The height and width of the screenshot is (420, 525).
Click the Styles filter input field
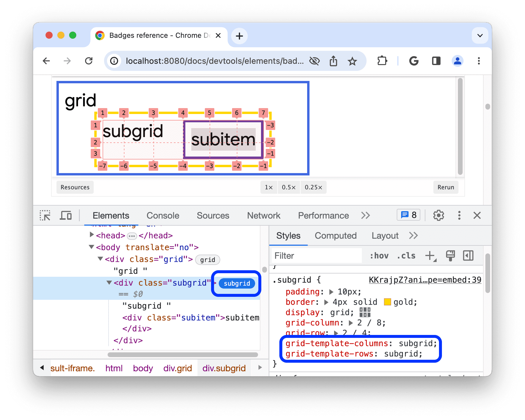tap(316, 255)
